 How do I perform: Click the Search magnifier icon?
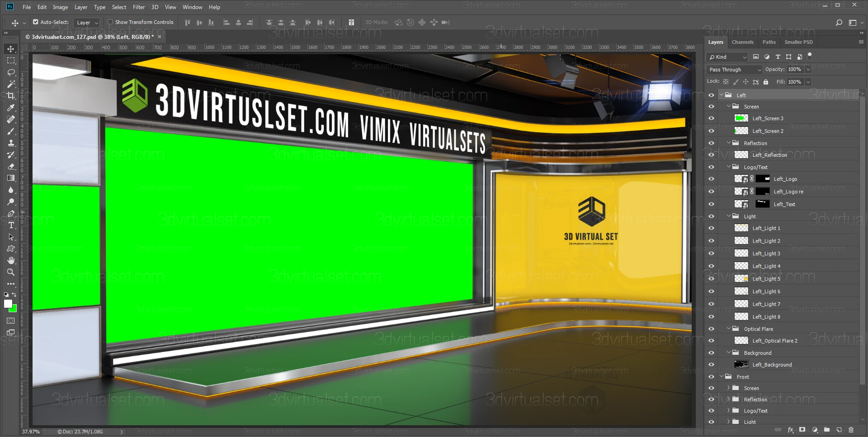[x=839, y=22]
